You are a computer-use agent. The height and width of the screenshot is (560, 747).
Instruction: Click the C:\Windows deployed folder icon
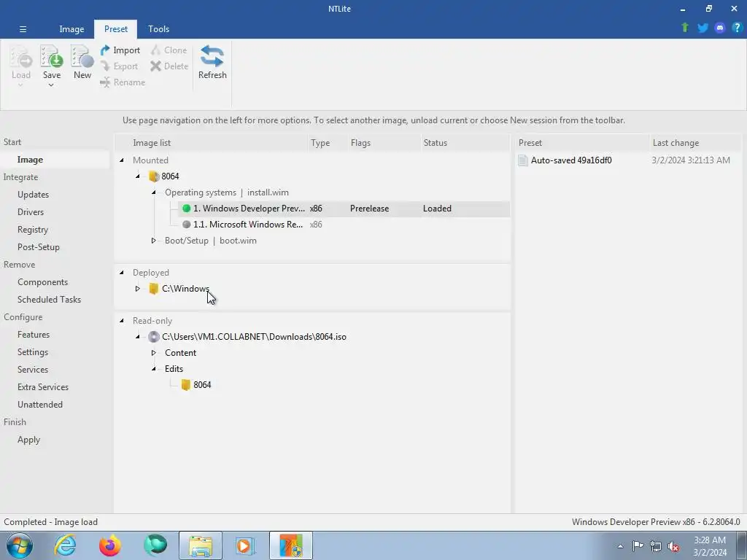[x=153, y=289]
